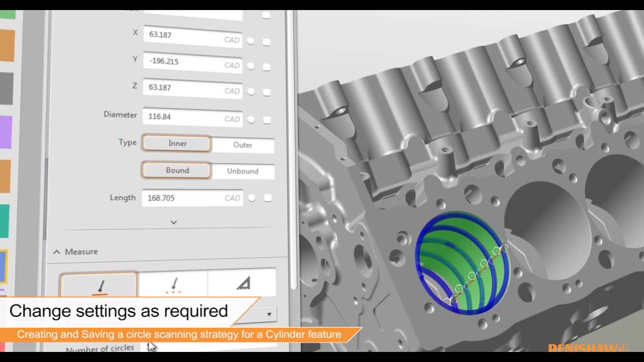This screenshot has width=644, height=362.
Task: Click the properties panel vertical scrollbar
Action: (x=293, y=151)
